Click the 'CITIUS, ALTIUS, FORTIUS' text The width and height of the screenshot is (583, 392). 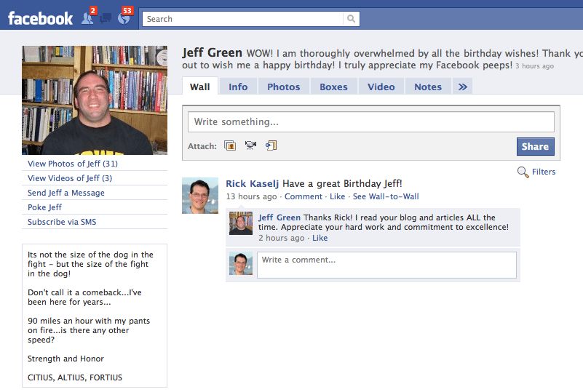click(75, 377)
